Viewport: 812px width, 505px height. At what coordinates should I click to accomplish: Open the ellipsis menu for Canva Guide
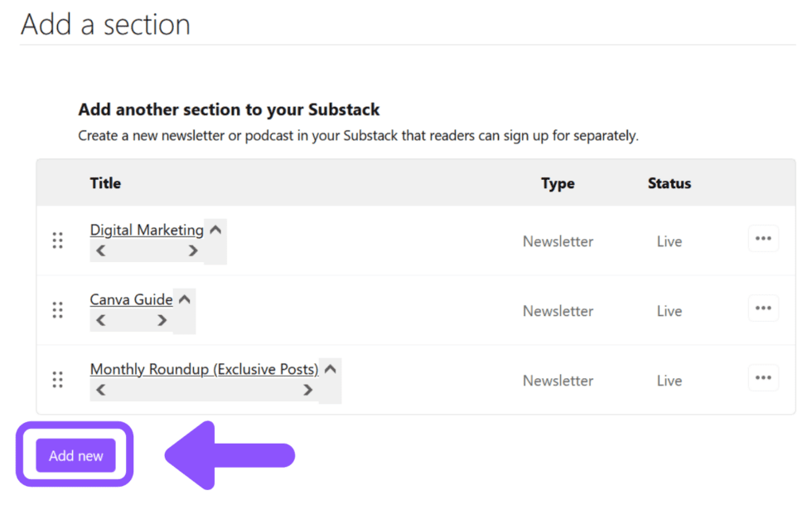[763, 308]
